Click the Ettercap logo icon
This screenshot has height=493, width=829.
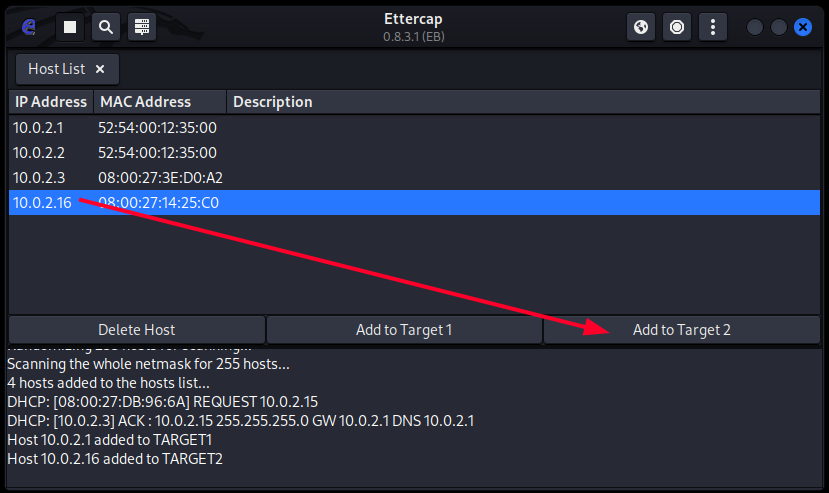(x=29, y=27)
